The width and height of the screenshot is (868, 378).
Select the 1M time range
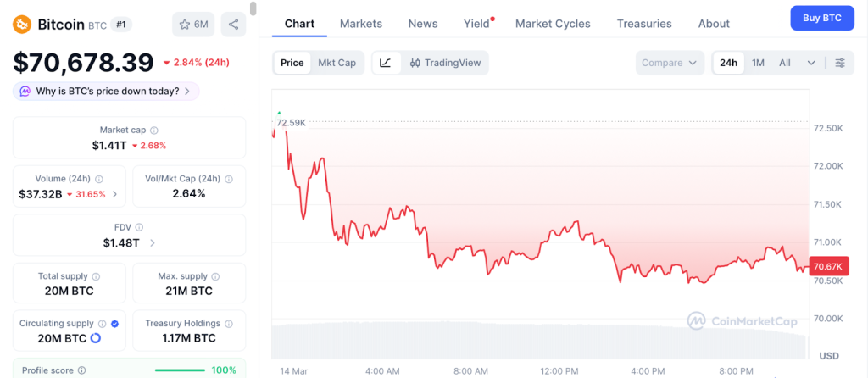[758, 63]
